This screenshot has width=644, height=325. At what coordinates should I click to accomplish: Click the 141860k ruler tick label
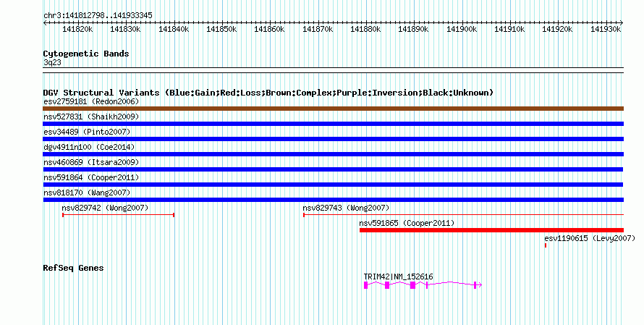[x=269, y=29]
